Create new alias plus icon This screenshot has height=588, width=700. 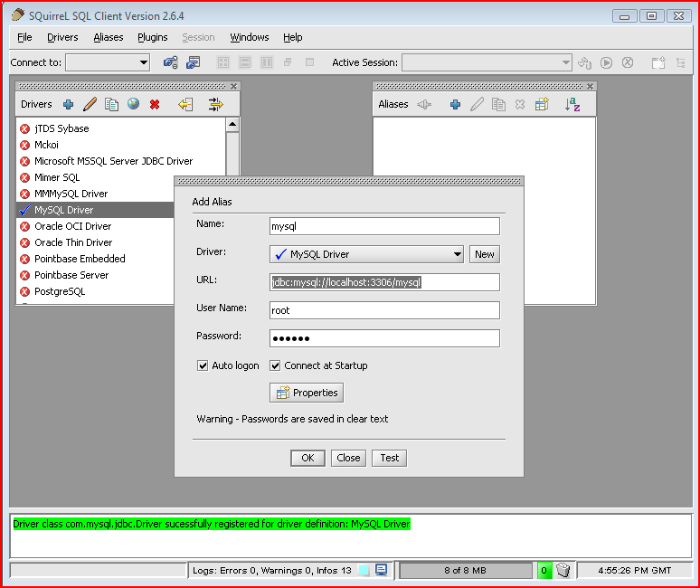[x=455, y=104]
